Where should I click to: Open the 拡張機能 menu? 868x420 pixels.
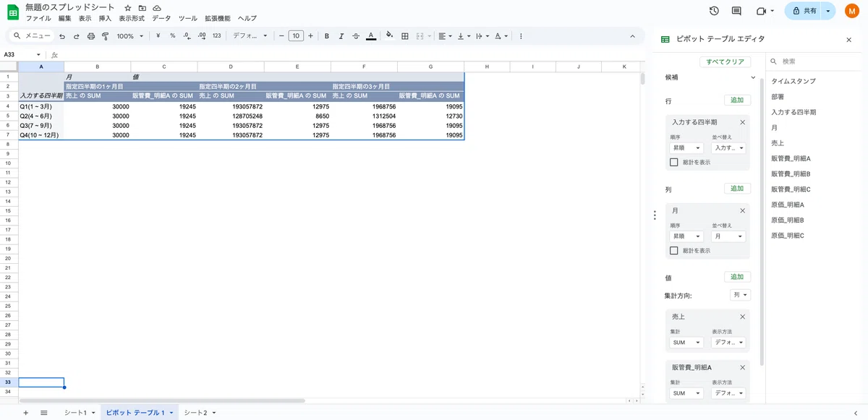tap(218, 18)
